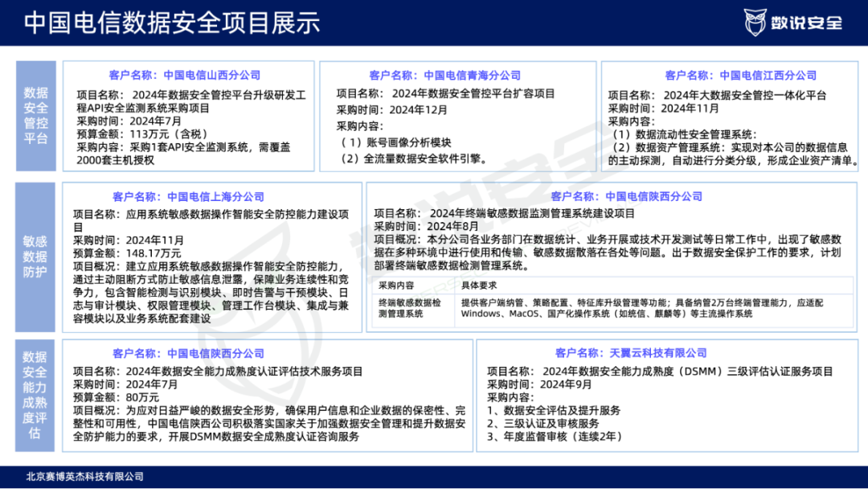Click "预算金额：80万元"
The height and width of the screenshot is (489, 868).
coord(117,397)
